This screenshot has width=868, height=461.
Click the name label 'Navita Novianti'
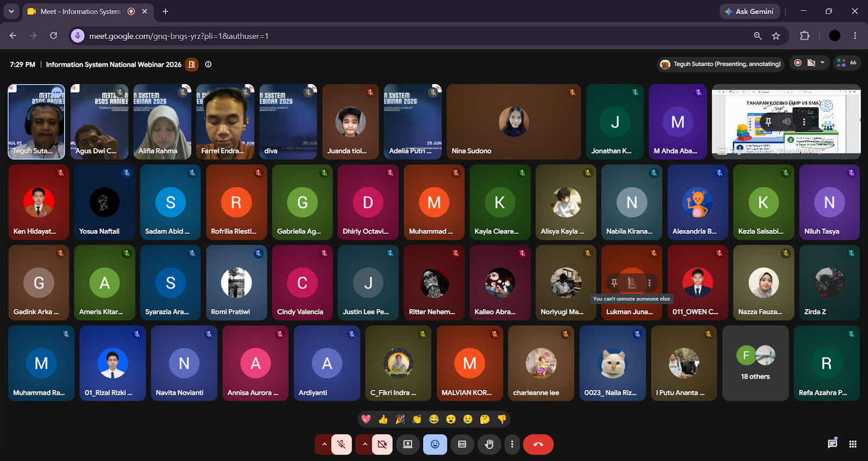click(x=180, y=393)
